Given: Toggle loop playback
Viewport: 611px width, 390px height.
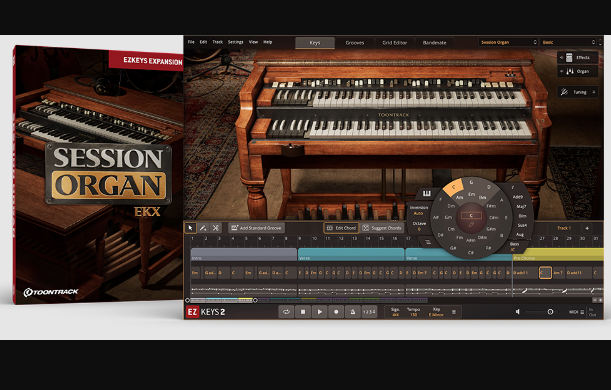Looking at the screenshot, I should [286, 312].
